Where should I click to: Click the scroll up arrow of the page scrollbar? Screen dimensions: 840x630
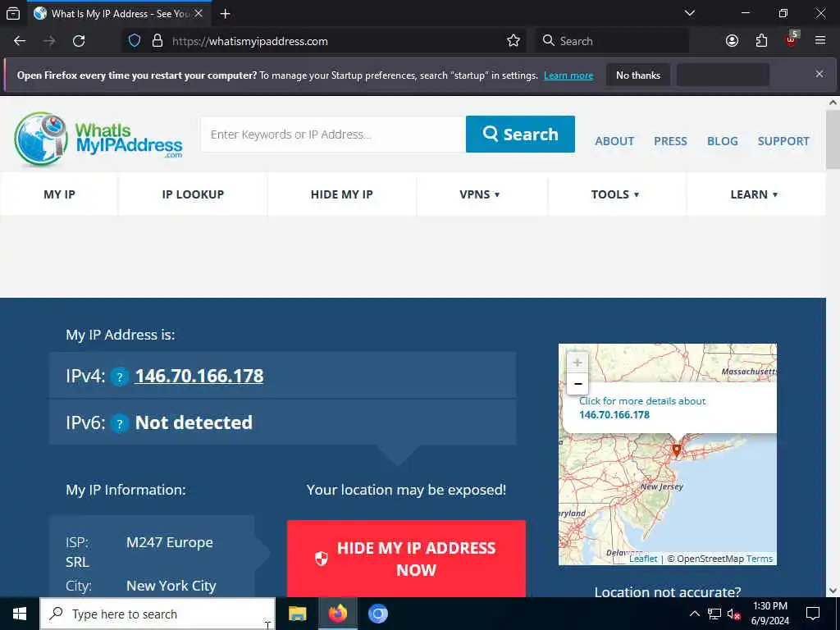[x=833, y=103]
